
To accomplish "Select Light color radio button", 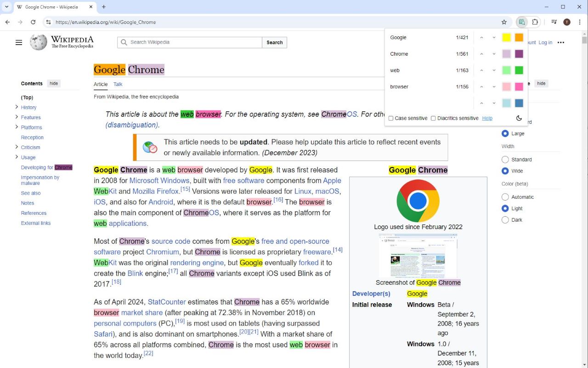I will tap(505, 208).
